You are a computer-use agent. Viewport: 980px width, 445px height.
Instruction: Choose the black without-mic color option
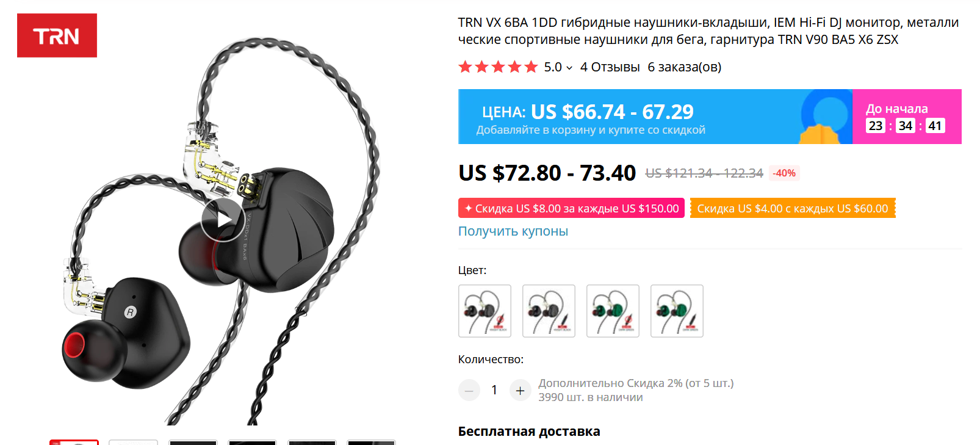485,311
